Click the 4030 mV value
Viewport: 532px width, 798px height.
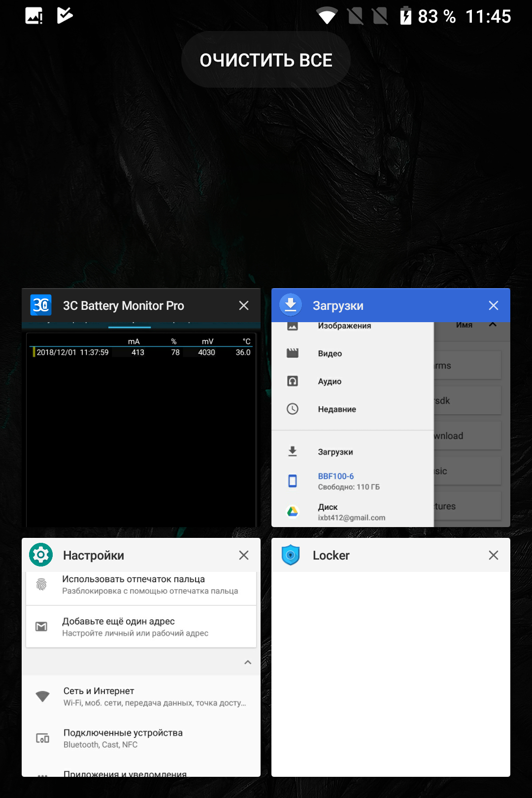pos(206,352)
